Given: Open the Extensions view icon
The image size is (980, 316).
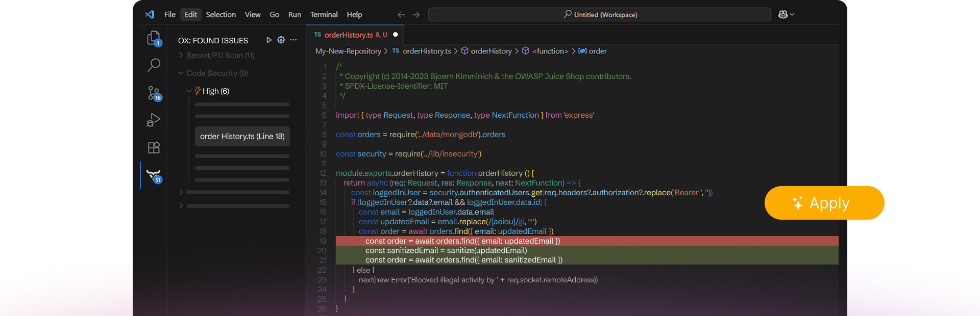Looking at the screenshot, I should tap(154, 148).
